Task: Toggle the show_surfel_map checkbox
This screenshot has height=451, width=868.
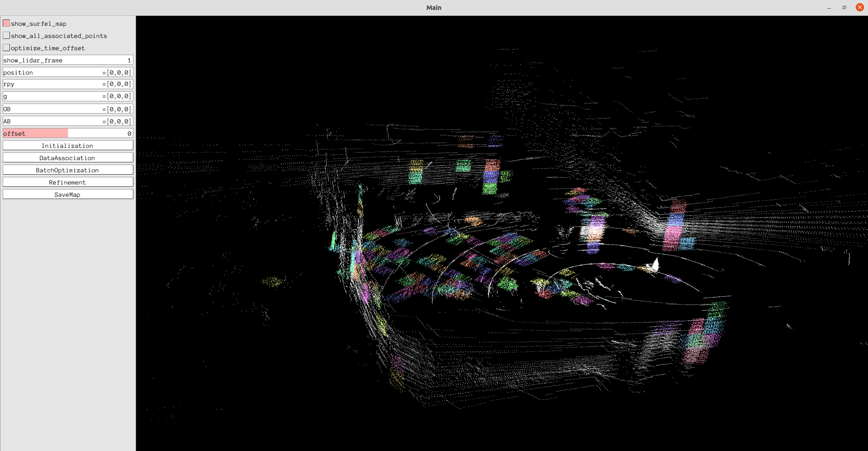Action: point(6,23)
